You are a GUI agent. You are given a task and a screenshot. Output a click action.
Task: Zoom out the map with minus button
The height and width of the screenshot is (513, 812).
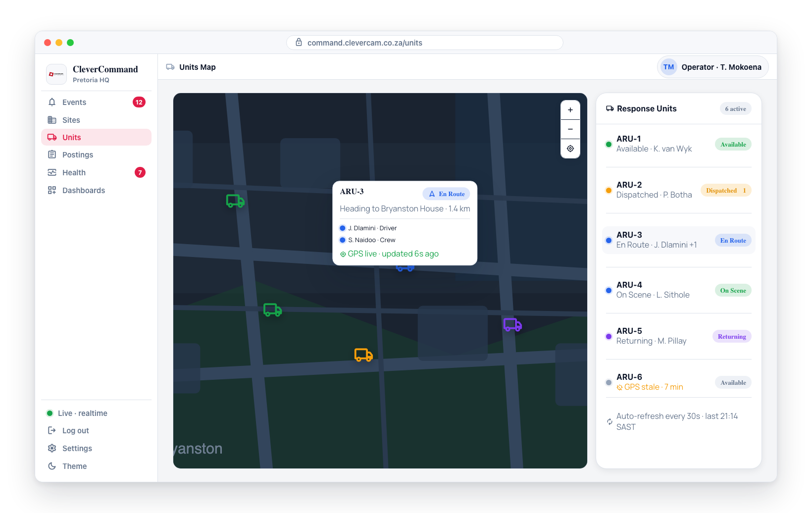tap(570, 129)
